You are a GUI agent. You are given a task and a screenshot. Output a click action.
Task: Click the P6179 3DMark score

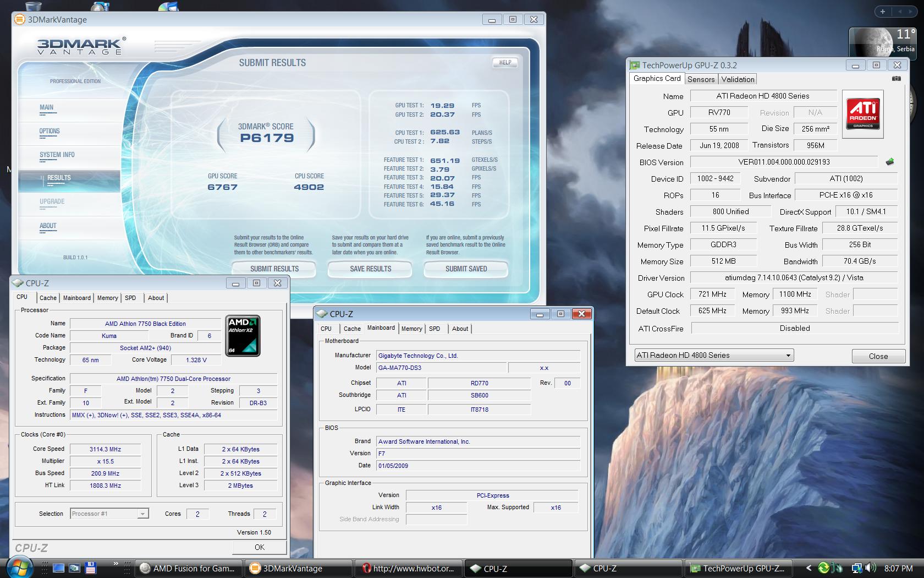pos(267,138)
